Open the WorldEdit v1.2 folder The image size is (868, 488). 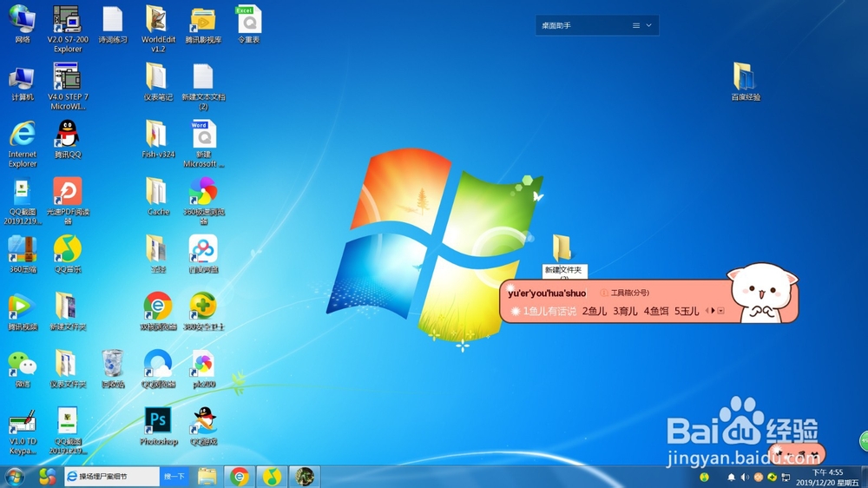coord(158,29)
